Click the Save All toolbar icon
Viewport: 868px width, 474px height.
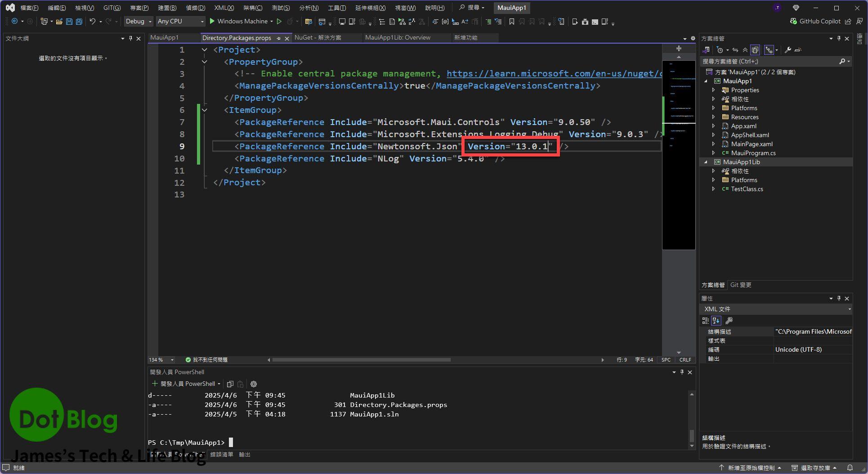pyautogui.click(x=79, y=22)
